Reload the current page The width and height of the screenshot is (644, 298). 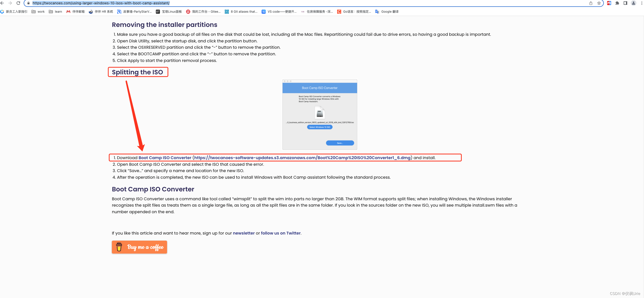(x=18, y=3)
